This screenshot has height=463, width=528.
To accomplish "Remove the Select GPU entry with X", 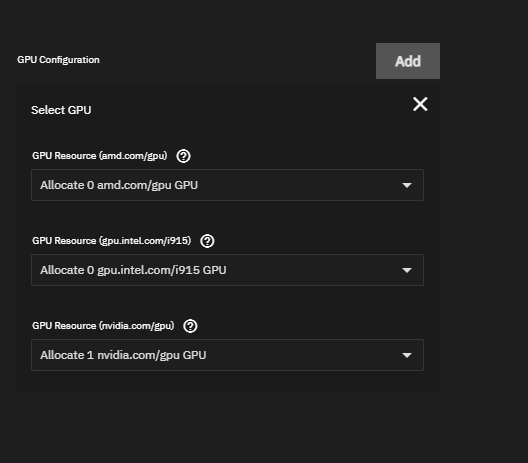I will click(x=420, y=104).
